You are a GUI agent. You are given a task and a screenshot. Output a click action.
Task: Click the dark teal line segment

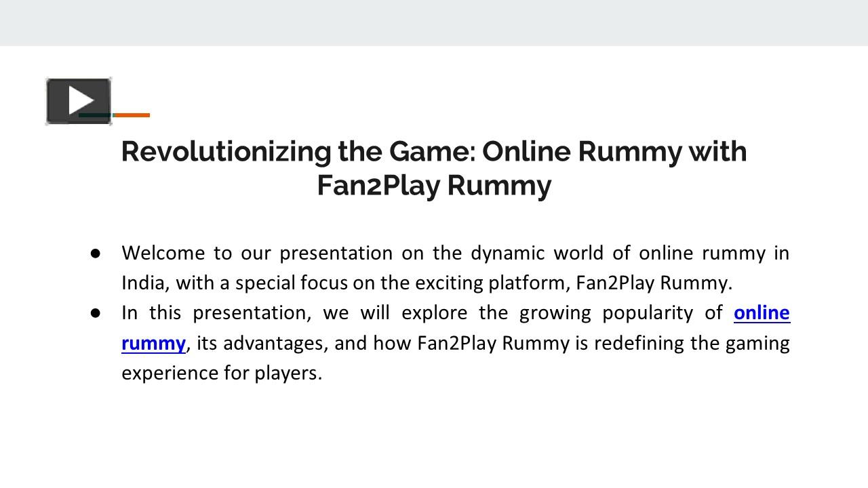95,117
